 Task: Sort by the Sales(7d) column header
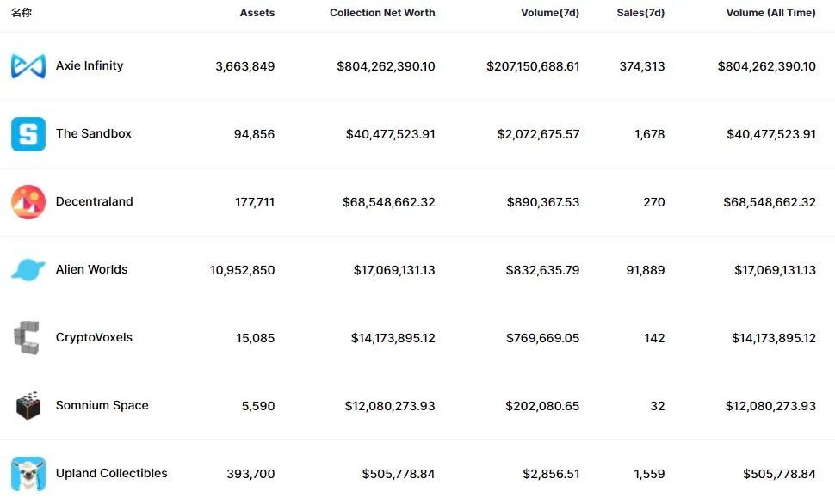tap(640, 13)
